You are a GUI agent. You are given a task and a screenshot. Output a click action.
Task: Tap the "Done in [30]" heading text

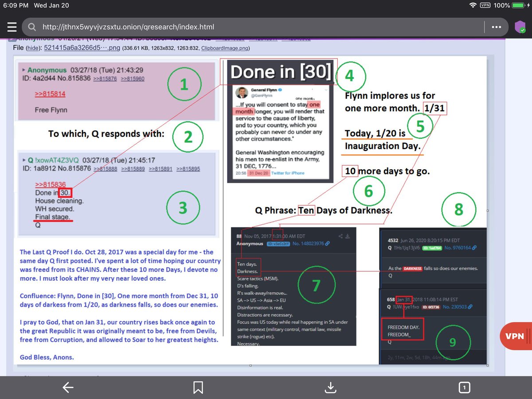pos(281,72)
